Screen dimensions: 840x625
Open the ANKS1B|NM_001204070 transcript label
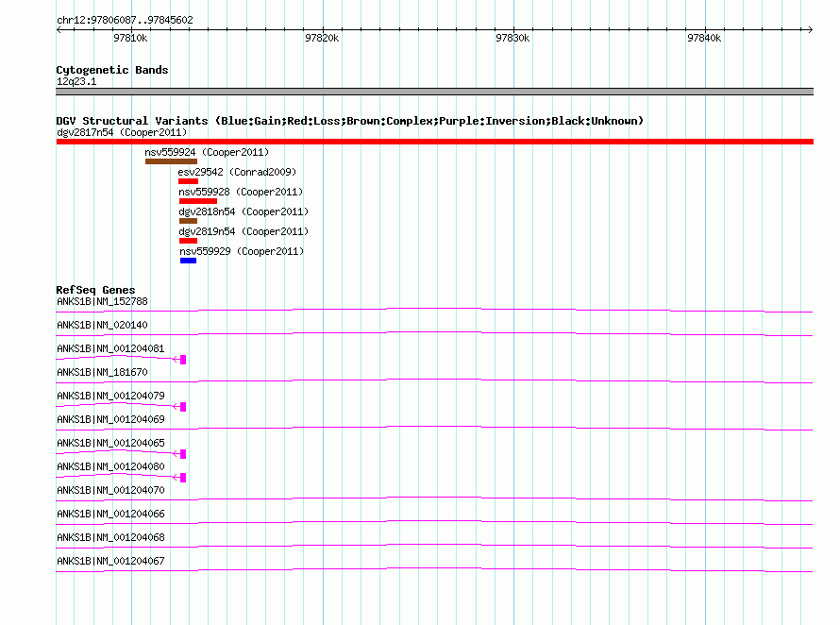click(x=110, y=490)
